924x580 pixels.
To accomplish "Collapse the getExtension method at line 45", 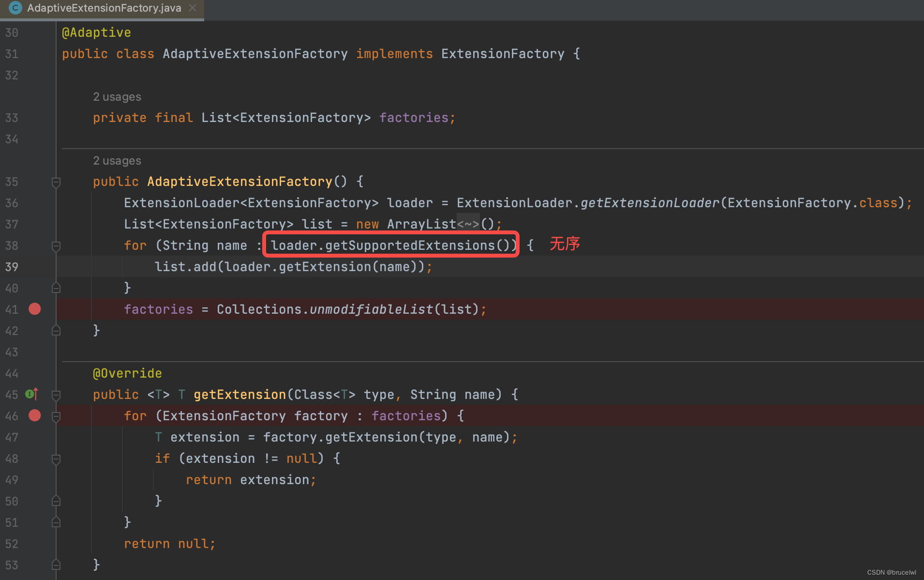I will click(56, 395).
